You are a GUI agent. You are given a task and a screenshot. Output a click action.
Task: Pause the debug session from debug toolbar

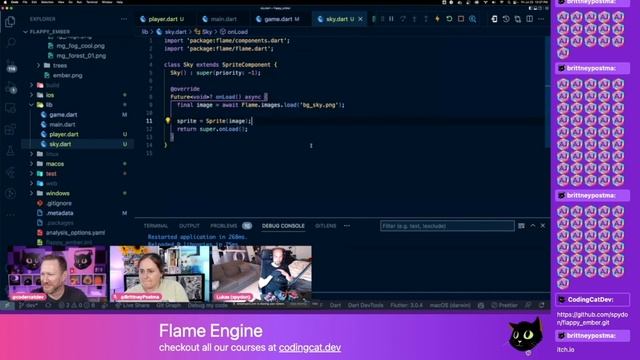tap(391, 19)
